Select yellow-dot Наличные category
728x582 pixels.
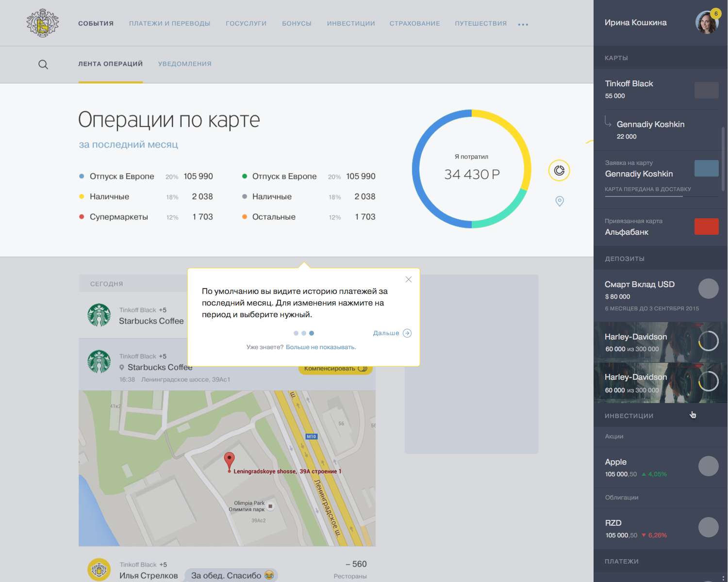(146, 197)
